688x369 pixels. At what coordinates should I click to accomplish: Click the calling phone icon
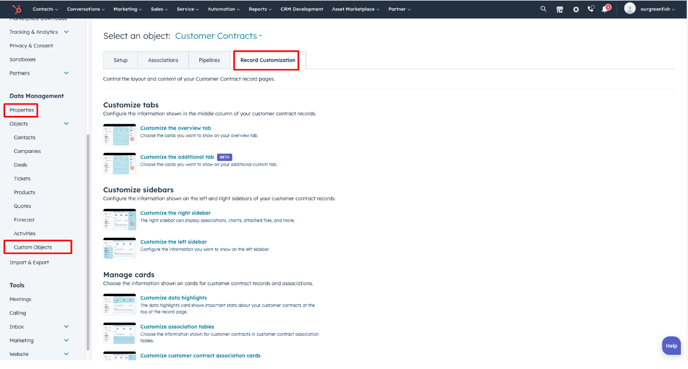[591, 9]
